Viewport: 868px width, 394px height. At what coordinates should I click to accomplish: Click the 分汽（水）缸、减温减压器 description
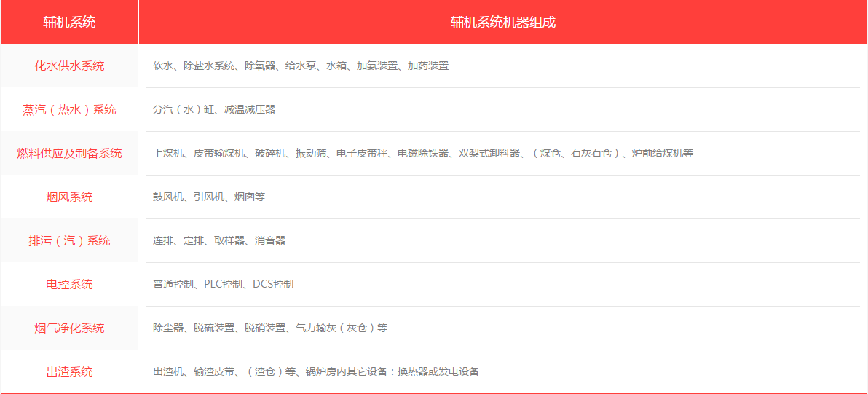[213, 109]
